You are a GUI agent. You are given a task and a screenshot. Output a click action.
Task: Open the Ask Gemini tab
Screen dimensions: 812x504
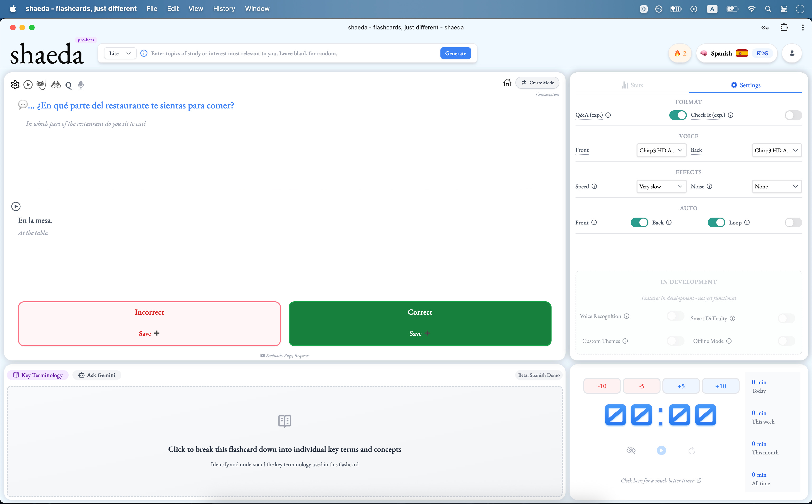click(x=97, y=375)
